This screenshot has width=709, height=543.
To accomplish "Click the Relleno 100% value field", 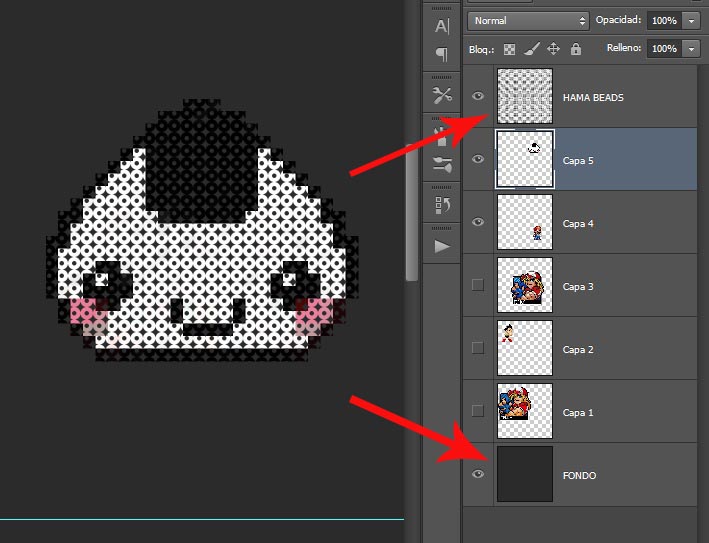I will [x=664, y=49].
